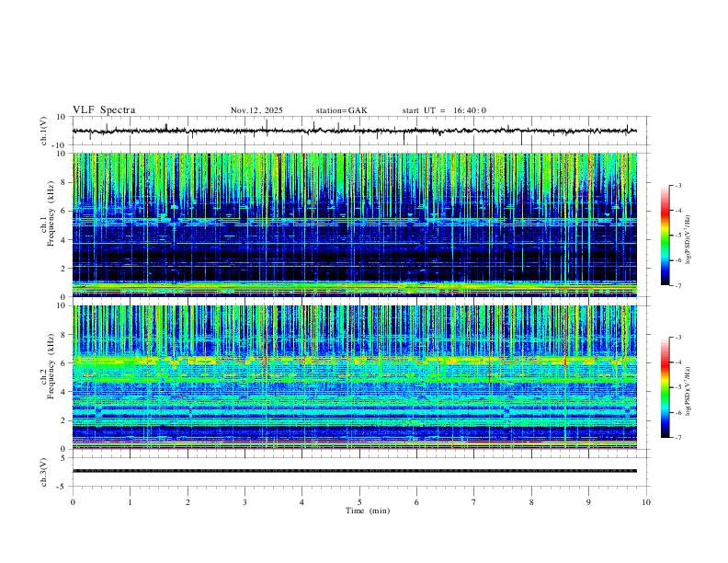
Task: Click the "2" kHz tick on ch.2 axis
Action: tap(64, 420)
